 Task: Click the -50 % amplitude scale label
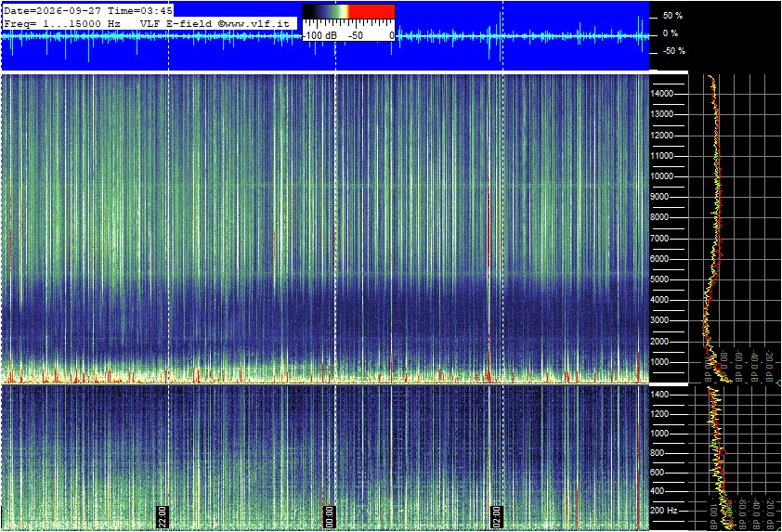point(673,51)
